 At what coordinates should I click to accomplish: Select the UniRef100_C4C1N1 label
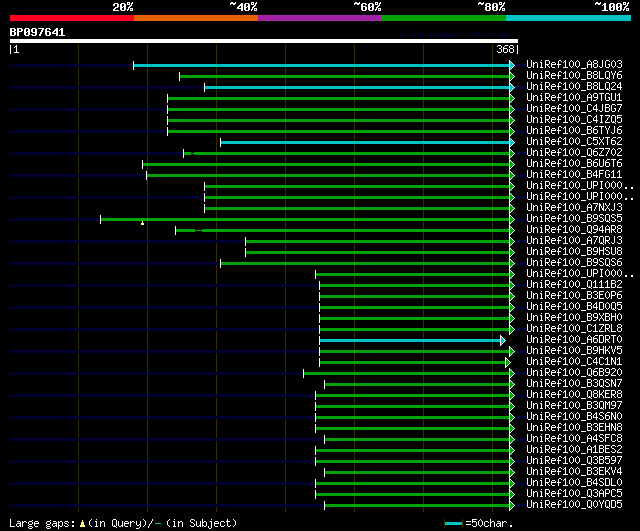click(574, 362)
